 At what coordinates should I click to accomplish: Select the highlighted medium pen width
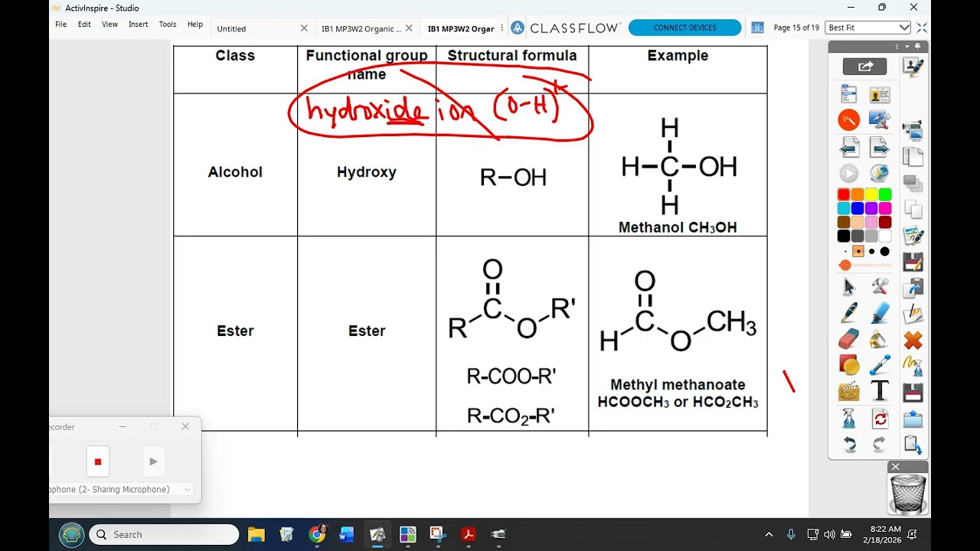(858, 251)
